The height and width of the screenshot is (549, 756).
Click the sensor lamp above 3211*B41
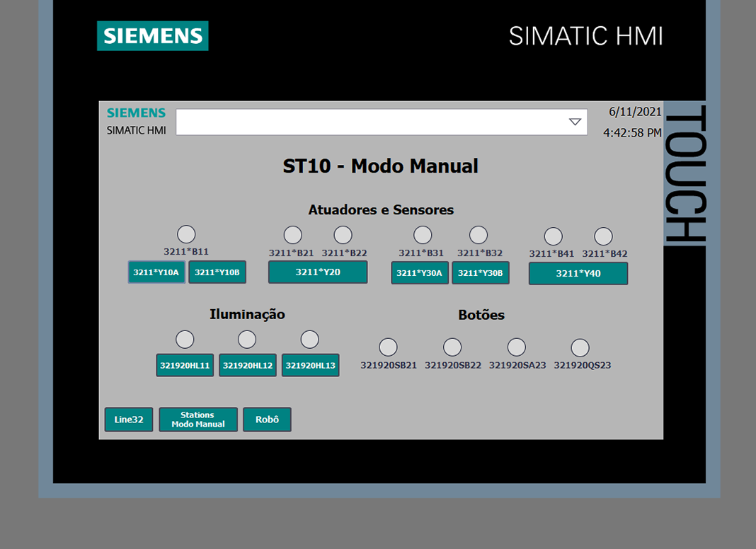click(553, 237)
